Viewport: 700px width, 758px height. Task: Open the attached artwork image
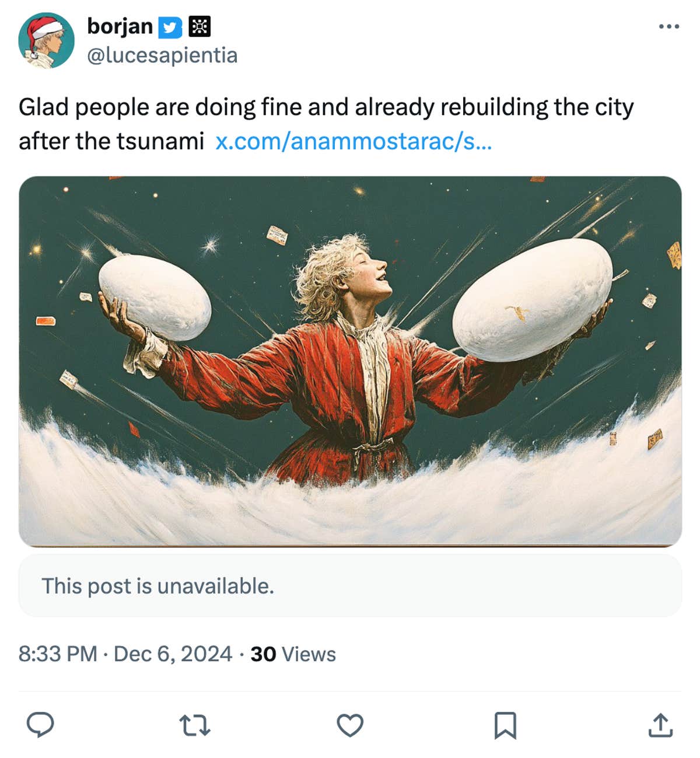click(x=350, y=362)
